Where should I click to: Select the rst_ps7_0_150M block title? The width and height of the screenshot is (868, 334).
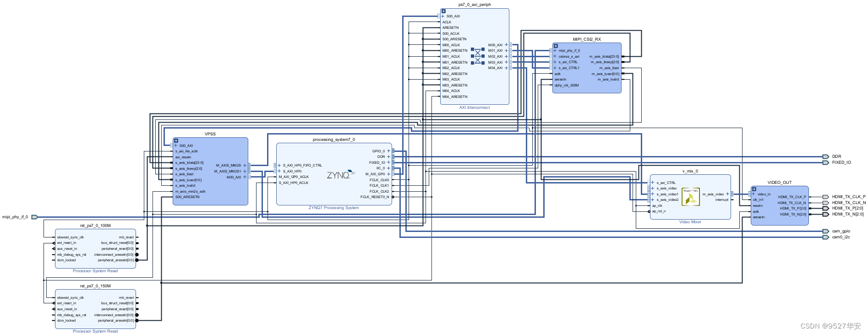(95, 286)
